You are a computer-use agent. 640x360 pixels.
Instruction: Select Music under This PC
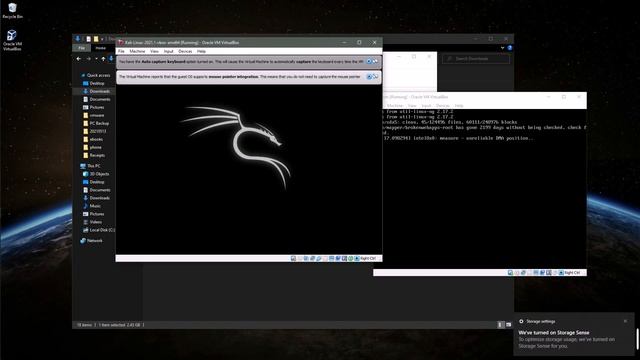(92, 206)
